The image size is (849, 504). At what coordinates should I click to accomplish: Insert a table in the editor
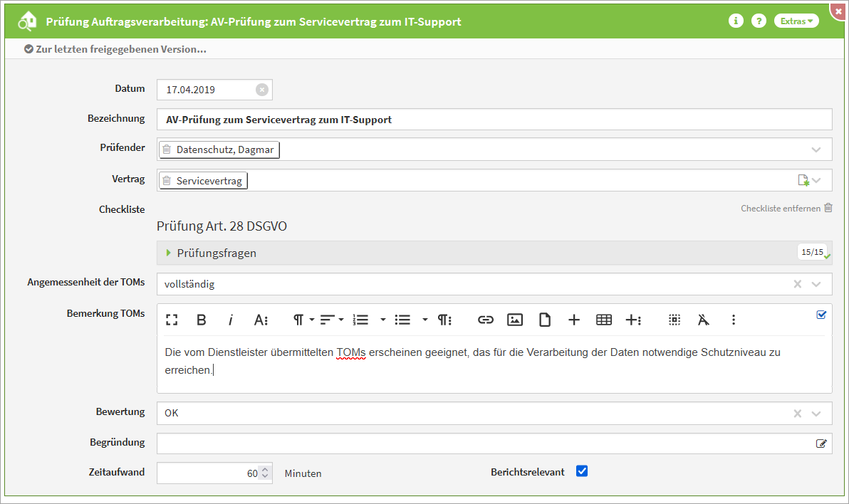pos(603,320)
